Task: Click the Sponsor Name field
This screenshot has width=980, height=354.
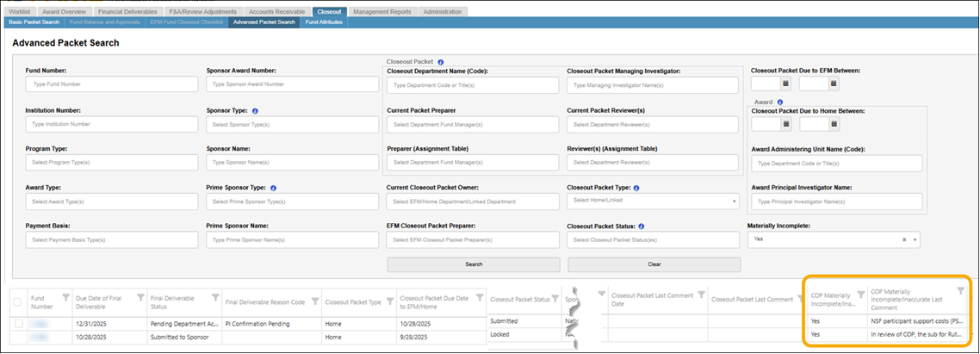Action: pyautogui.click(x=293, y=163)
